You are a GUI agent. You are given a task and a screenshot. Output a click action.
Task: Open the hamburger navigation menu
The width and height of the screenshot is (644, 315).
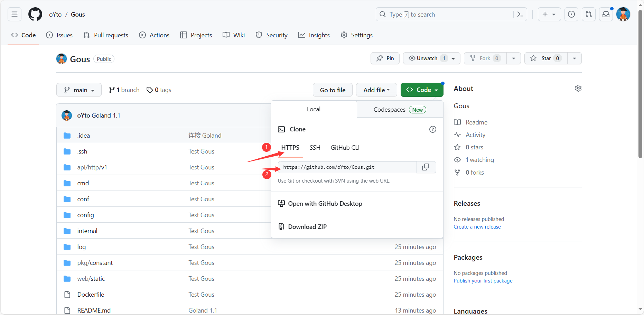point(15,14)
